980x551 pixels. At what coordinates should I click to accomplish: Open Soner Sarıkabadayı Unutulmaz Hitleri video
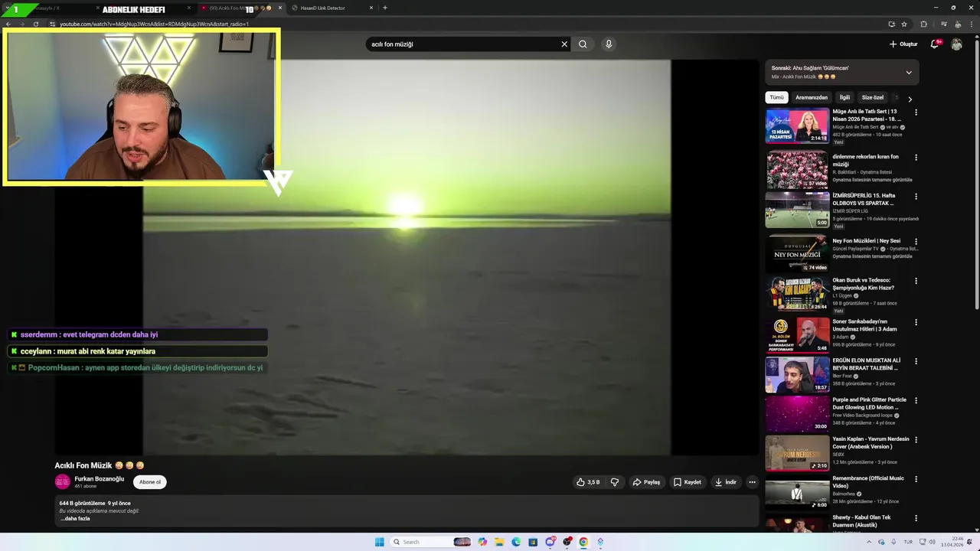(x=797, y=334)
